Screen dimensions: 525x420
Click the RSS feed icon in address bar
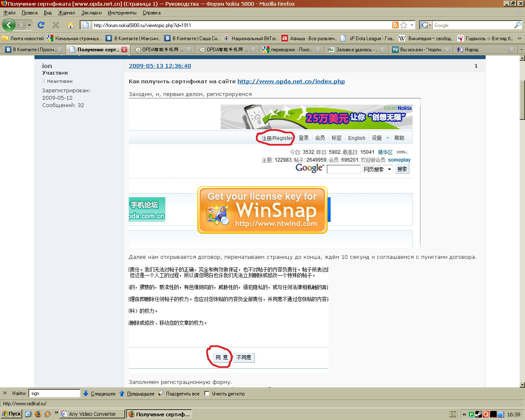click(395, 25)
